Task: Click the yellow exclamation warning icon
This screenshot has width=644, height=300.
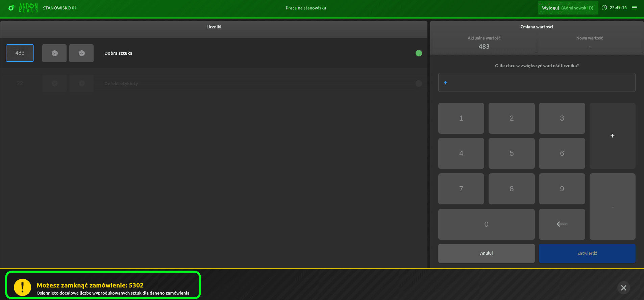Action: tap(22, 287)
